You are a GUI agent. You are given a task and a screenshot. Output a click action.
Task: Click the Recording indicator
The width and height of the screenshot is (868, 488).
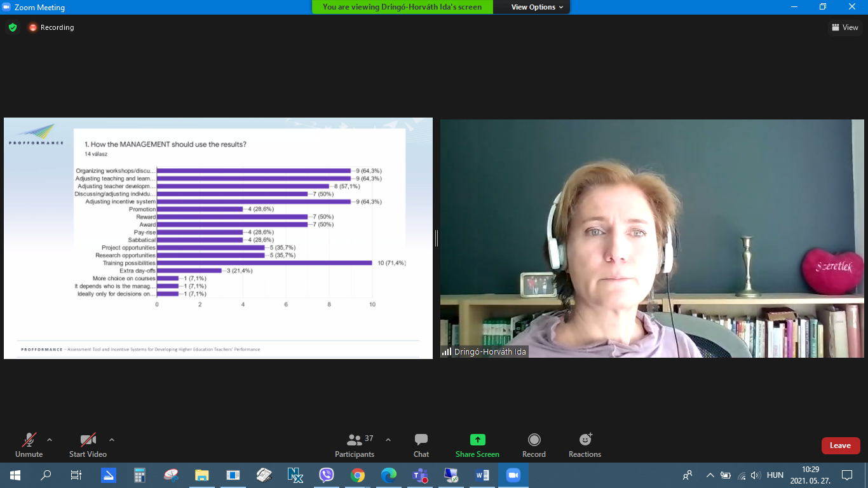point(51,27)
